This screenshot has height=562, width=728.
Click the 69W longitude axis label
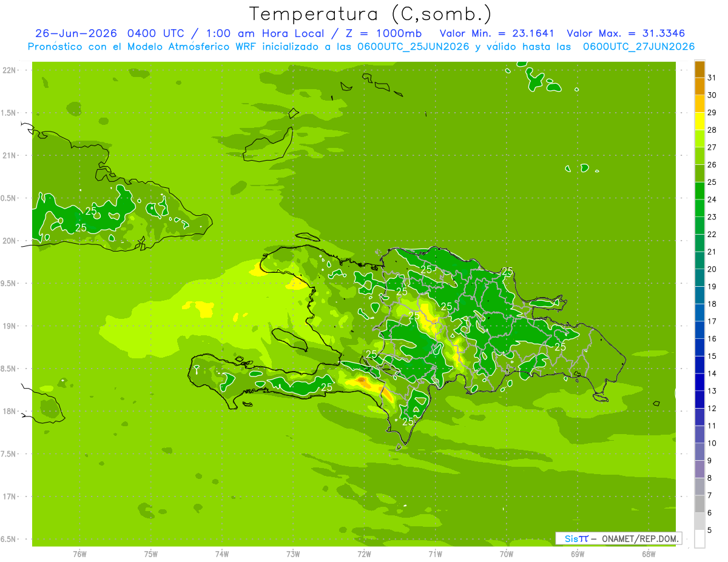click(x=578, y=554)
